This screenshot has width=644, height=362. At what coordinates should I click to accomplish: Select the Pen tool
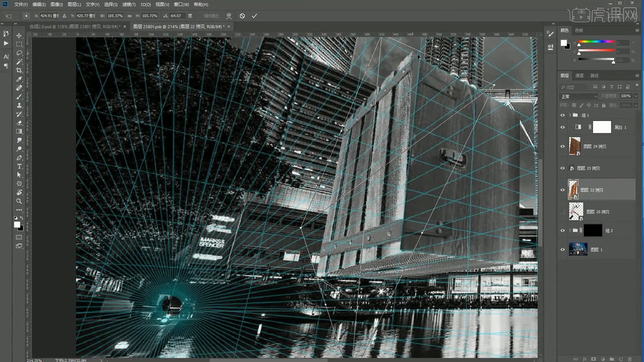[19, 158]
